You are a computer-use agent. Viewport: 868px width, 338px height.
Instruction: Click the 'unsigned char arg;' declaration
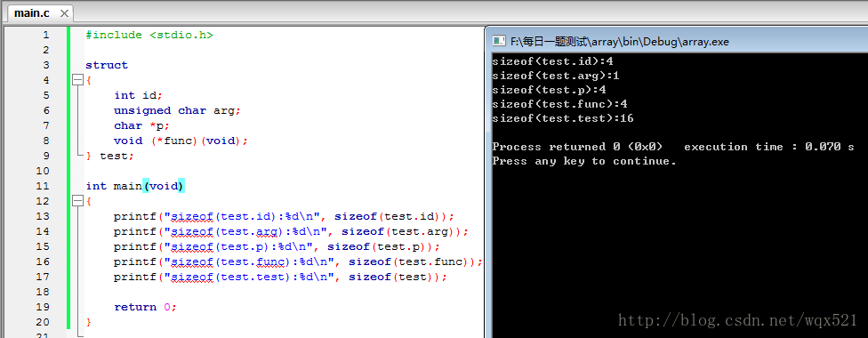178,110
